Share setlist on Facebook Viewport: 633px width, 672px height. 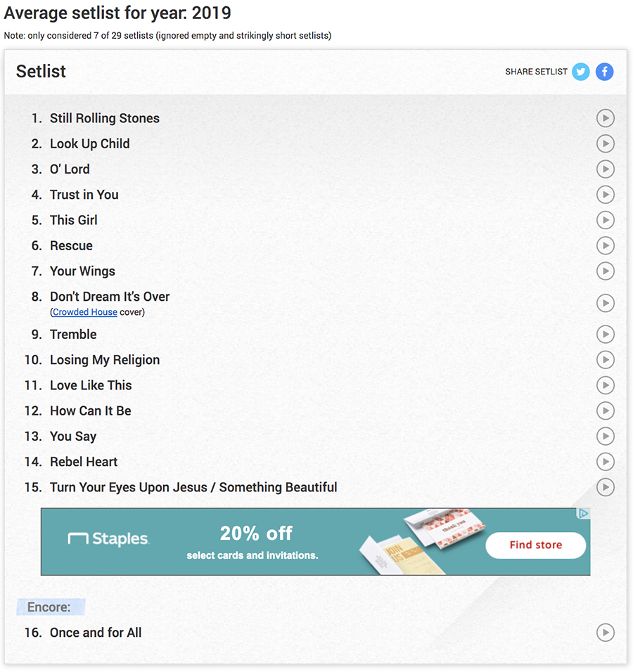pyautogui.click(x=604, y=72)
